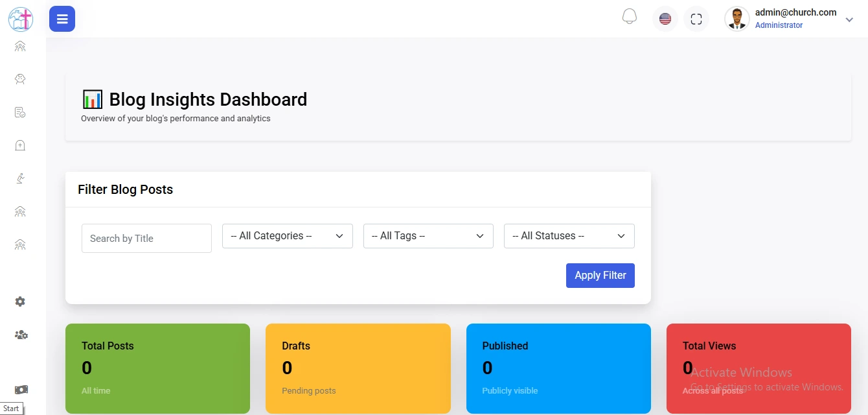Click the admin profile avatar
Image resolution: width=868 pixels, height=415 pixels.
[x=737, y=19]
